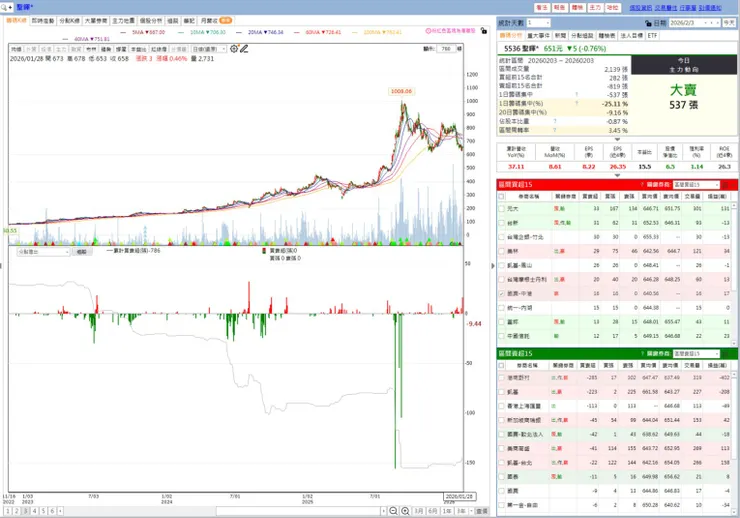The image size is (740, 518).
Task: Click the down arrow below statistics panel
Action: point(617,139)
